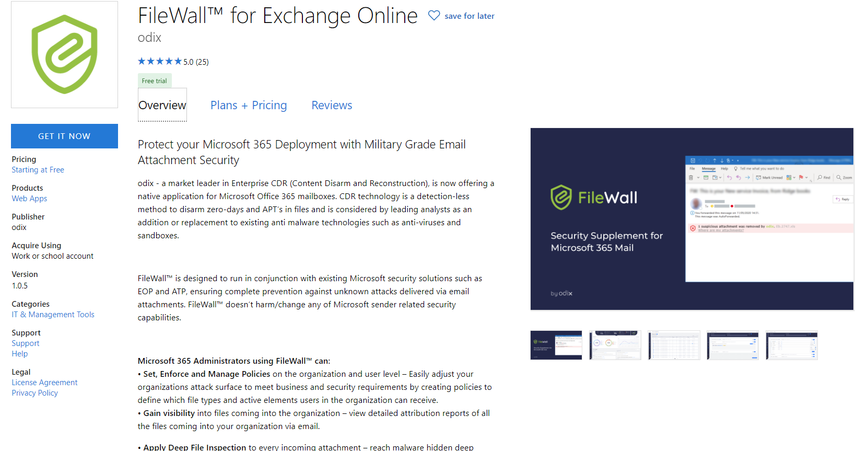This screenshot has width=868, height=451.
Task: Click the odix value under Publisher
Action: [x=19, y=227]
